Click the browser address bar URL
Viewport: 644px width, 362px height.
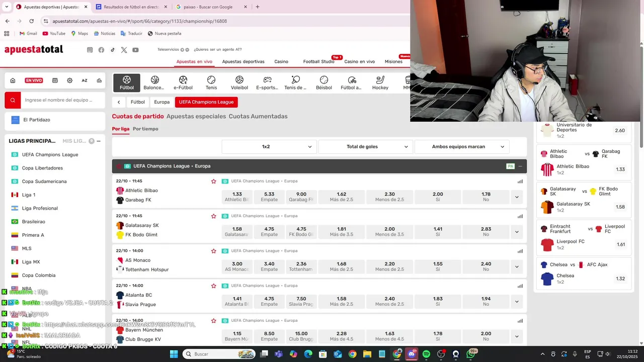click(x=139, y=21)
